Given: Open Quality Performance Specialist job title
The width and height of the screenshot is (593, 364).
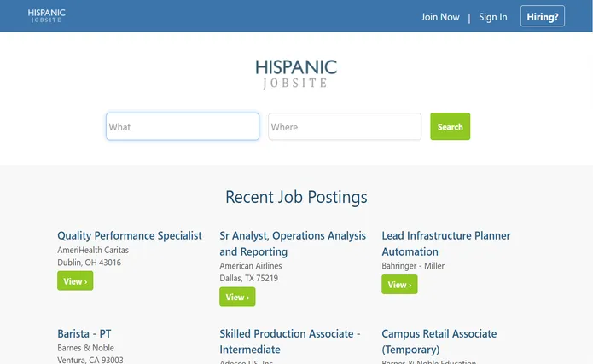Looking at the screenshot, I should coord(130,235).
